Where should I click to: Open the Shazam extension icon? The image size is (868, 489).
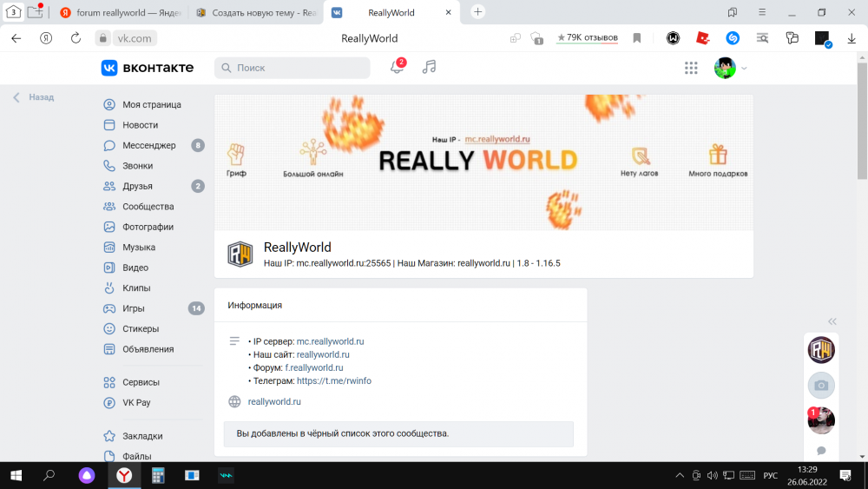tap(733, 38)
